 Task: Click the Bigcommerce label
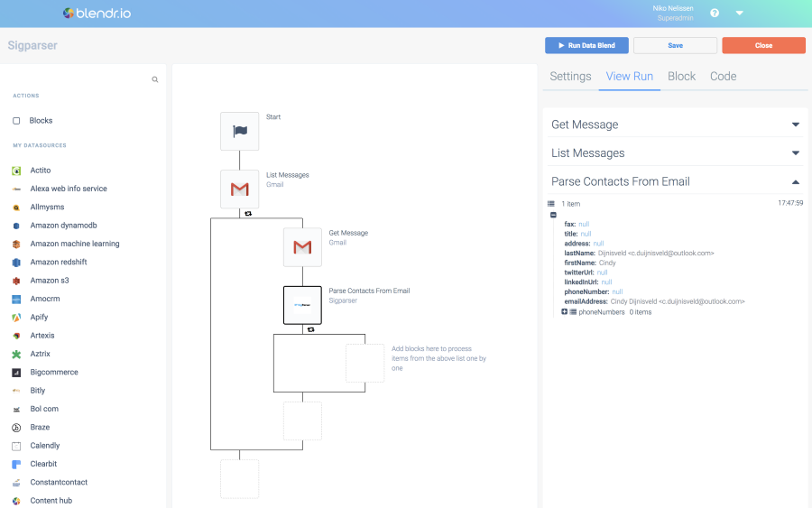(x=54, y=373)
